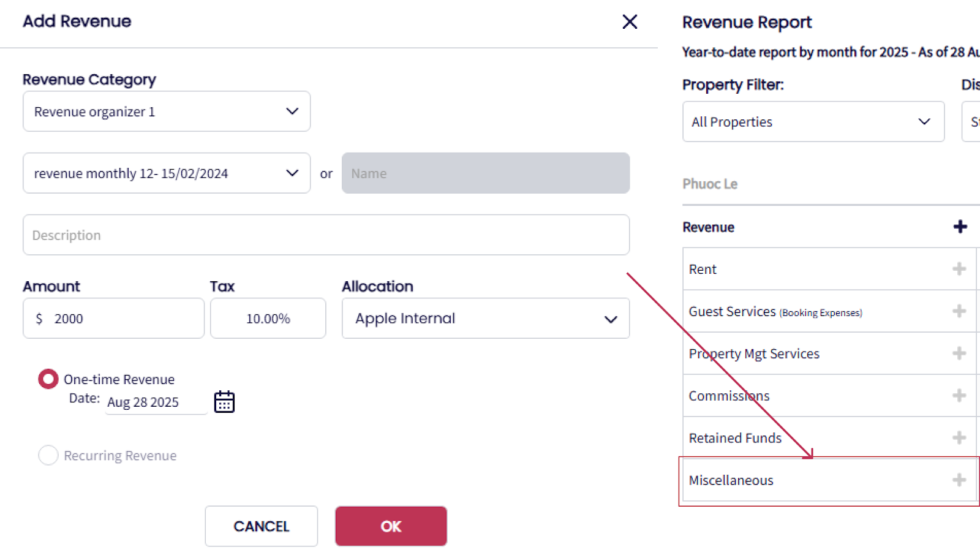Close the Add Revenue dialog
The width and height of the screenshot is (980, 555).
(x=630, y=22)
